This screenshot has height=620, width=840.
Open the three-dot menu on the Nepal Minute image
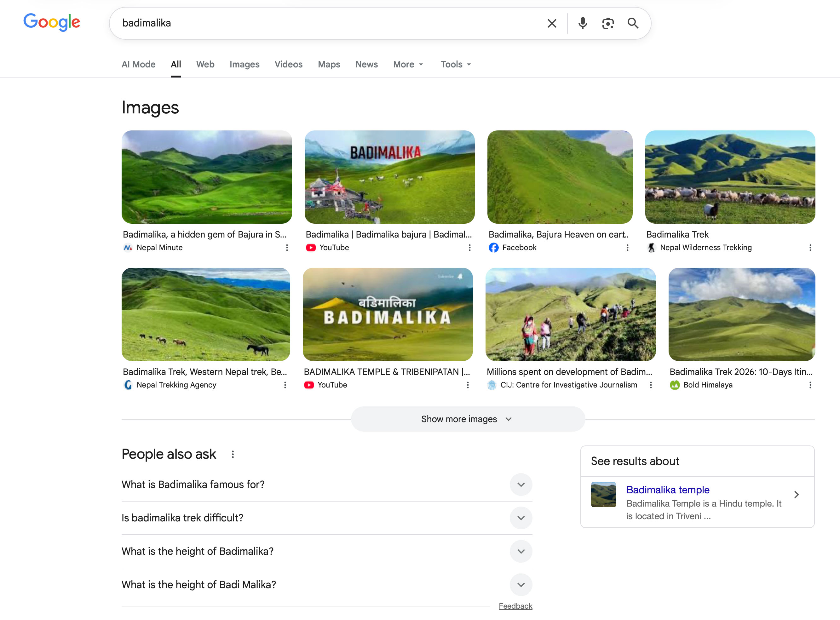point(287,248)
